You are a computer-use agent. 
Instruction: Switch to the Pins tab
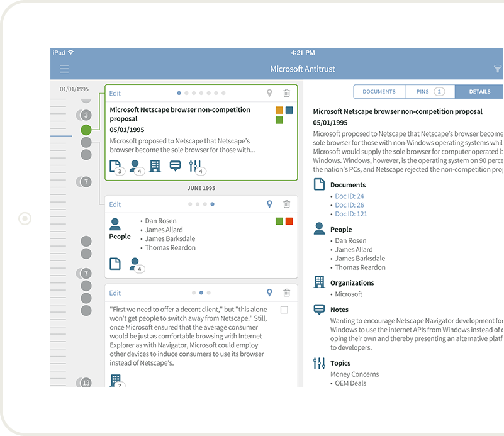coord(430,92)
